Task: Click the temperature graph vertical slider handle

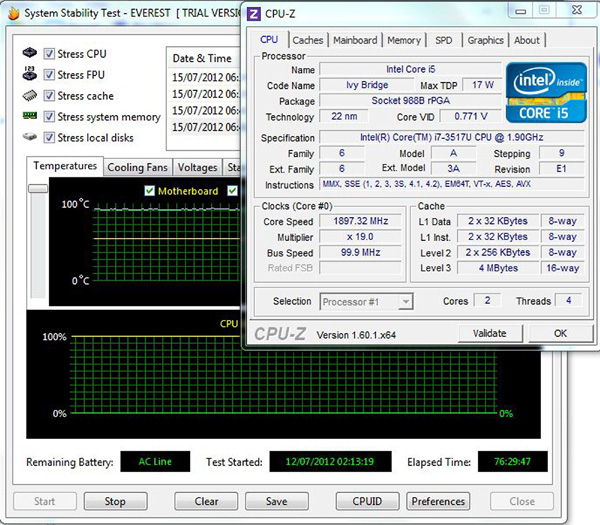Action: coord(38,189)
